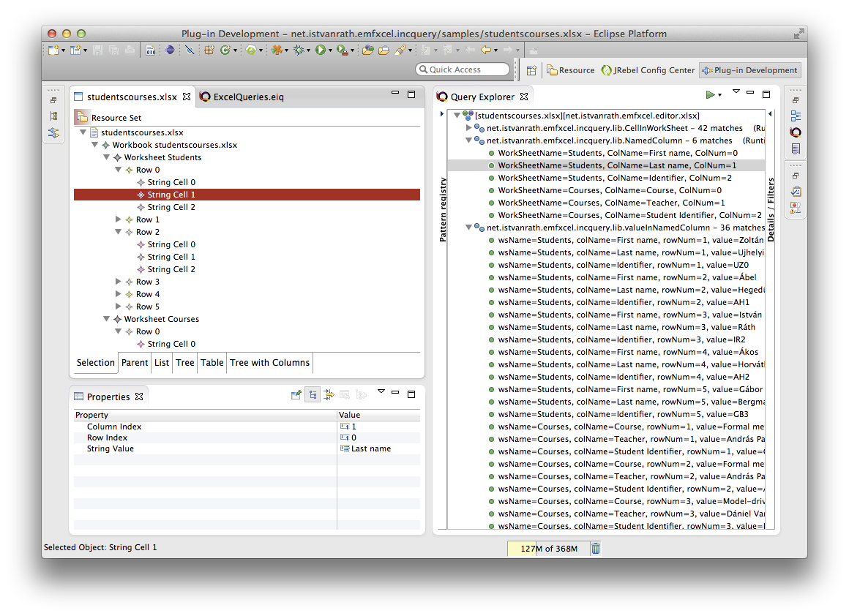The image size is (849, 616).
Task: Go back with the yellow arrow
Action: point(486,50)
